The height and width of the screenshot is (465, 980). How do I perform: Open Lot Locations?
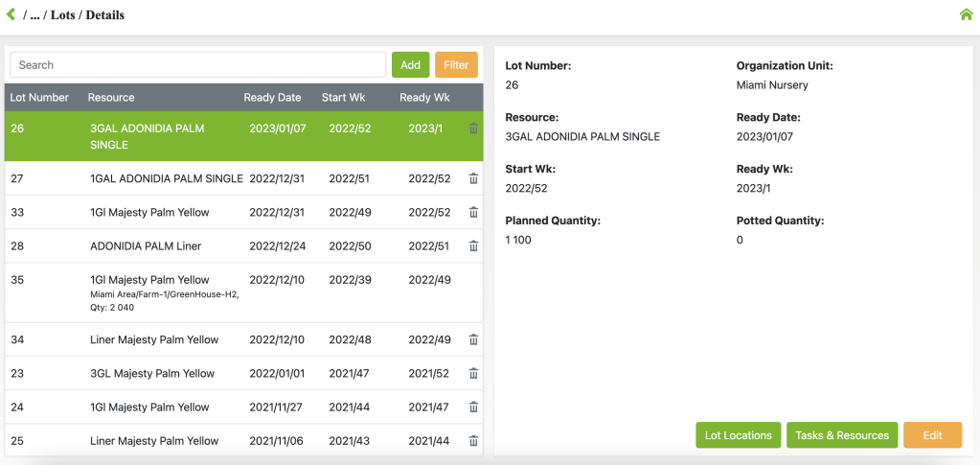pos(738,435)
